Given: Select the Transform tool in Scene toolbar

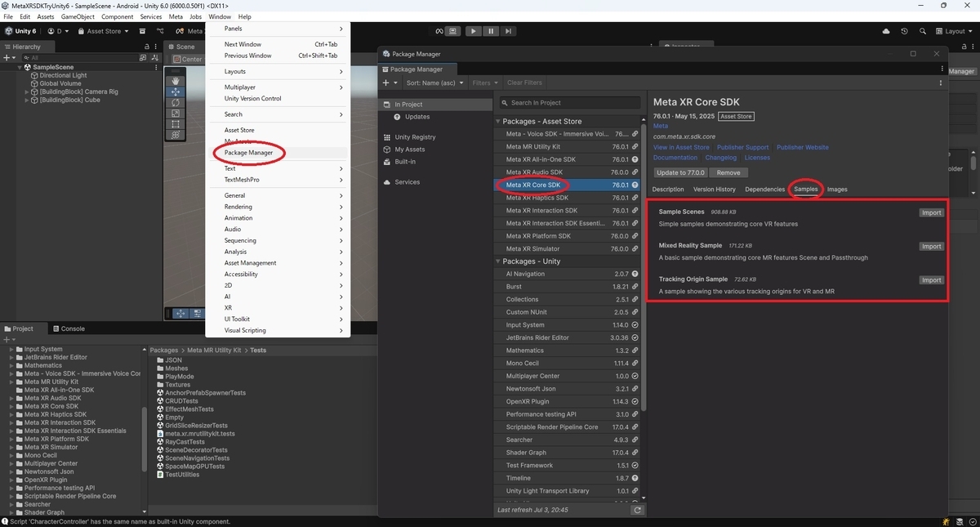Looking at the screenshot, I should (176, 135).
